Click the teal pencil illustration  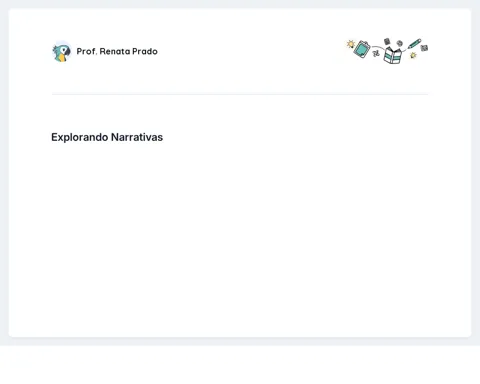click(414, 44)
